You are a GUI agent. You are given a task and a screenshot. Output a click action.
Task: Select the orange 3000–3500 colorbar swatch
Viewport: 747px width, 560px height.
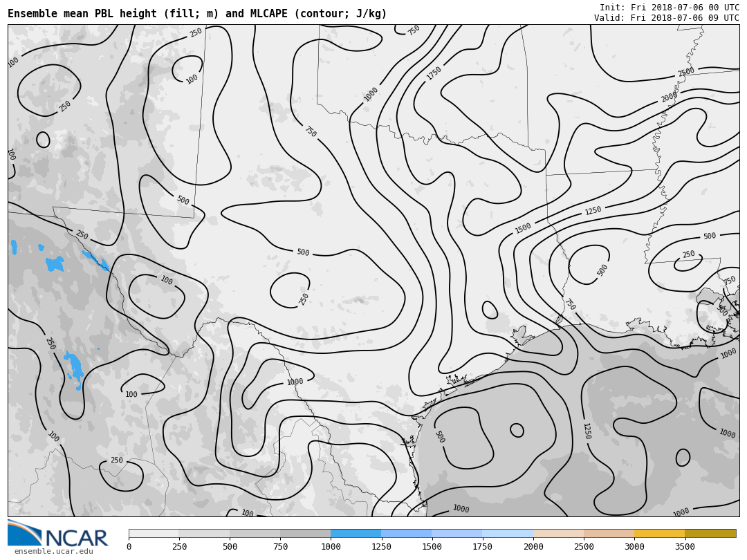point(659,534)
